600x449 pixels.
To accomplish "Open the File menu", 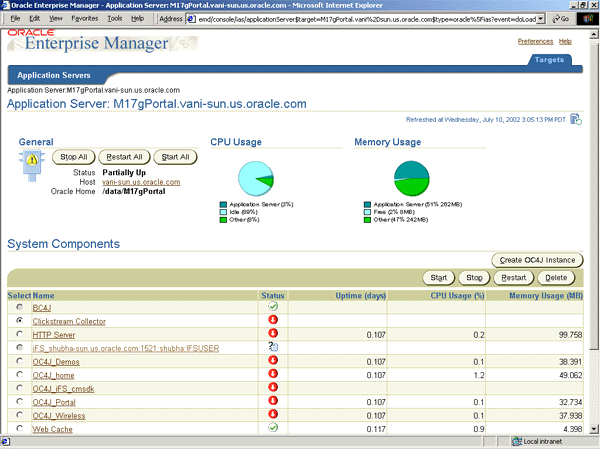I will click(15, 18).
